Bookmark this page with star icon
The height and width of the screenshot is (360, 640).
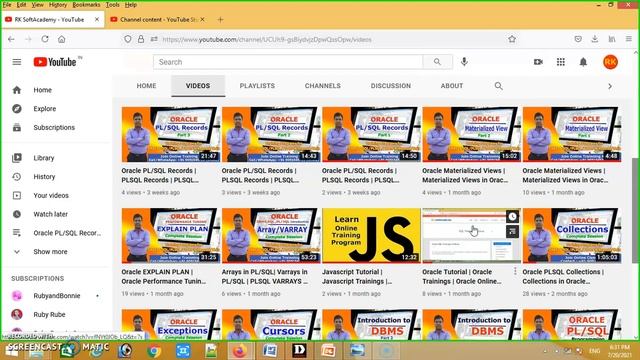coord(512,39)
